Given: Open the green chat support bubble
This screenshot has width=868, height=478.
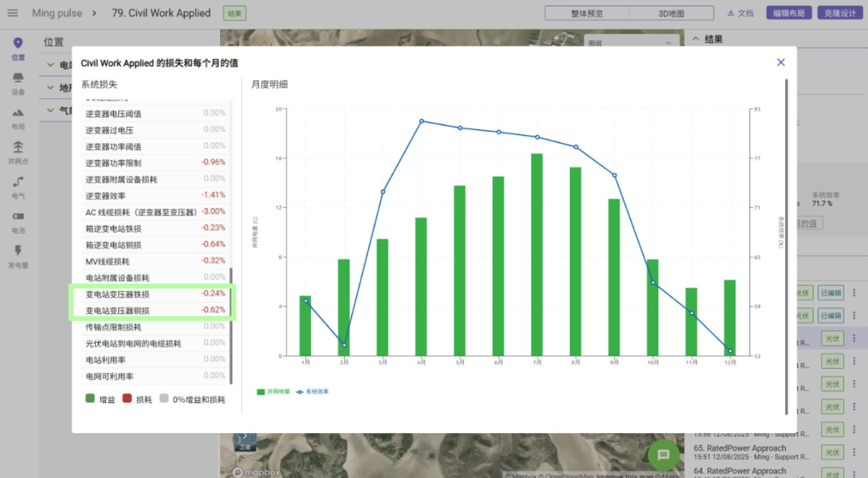Looking at the screenshot, I should (x=663, y=455).
